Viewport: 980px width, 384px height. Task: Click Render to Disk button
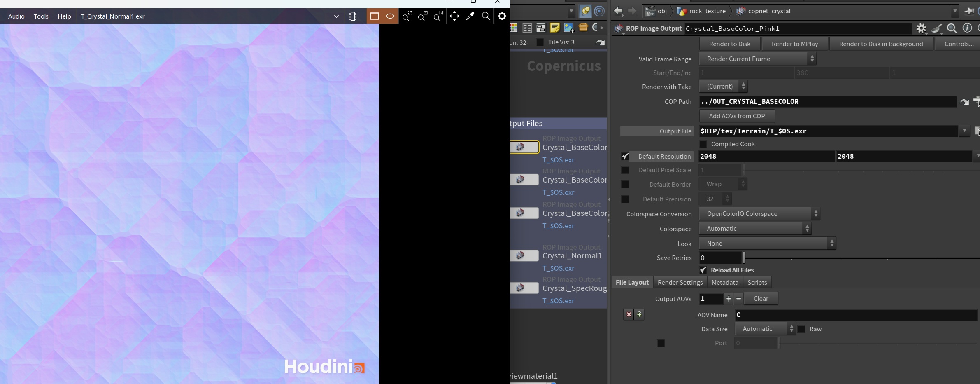[730, 44]
